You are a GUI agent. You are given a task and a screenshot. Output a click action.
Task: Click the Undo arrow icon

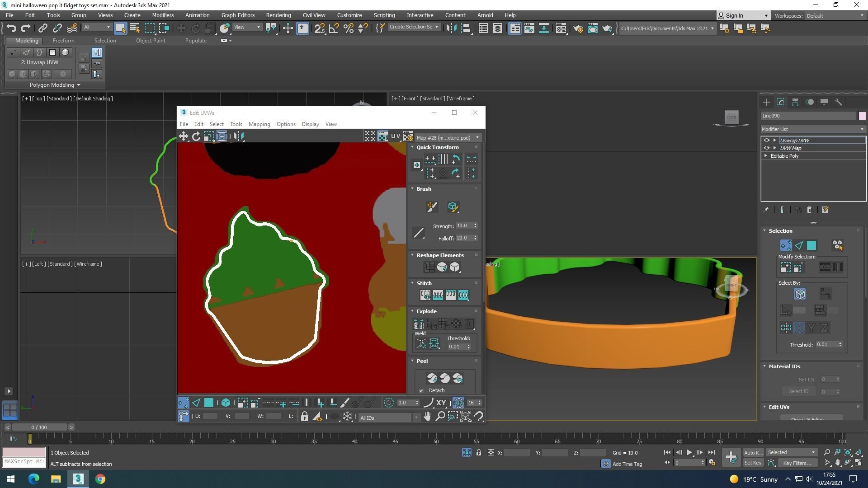click(11, 28)
